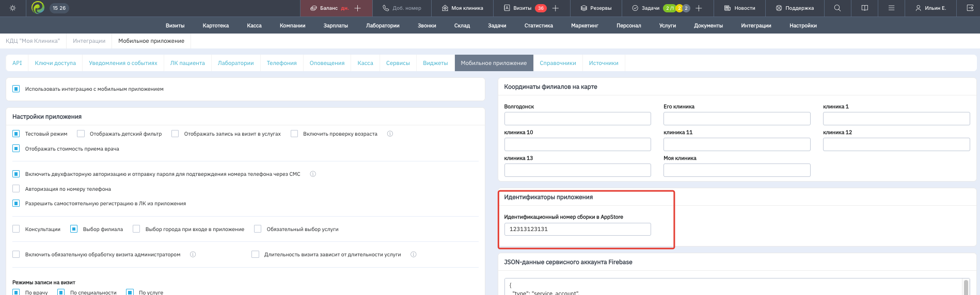Click the book reference icon in top bar
Image resolution: width=980 pixels, height=295 pixels.
[865, 8]
